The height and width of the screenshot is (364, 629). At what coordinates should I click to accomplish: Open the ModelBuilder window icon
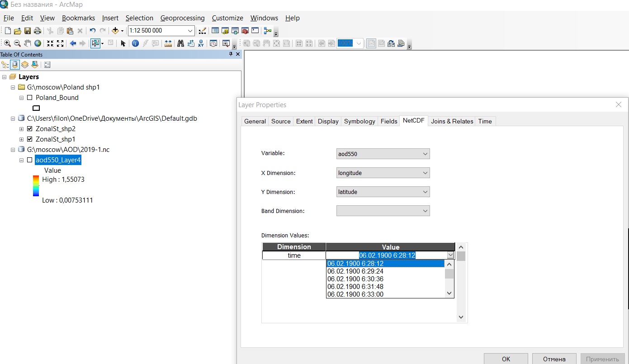tap(267, 31)
